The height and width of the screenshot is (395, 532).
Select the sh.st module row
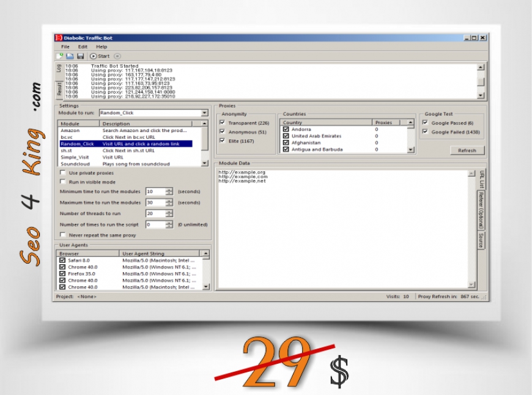126,150
